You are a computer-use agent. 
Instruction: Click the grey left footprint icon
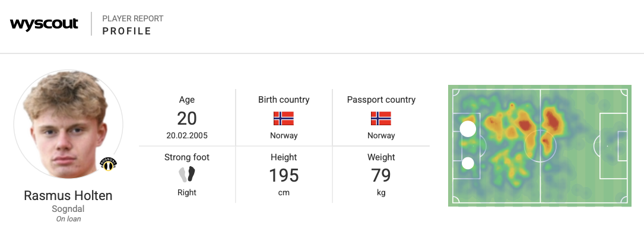click(x=183, y=175)
